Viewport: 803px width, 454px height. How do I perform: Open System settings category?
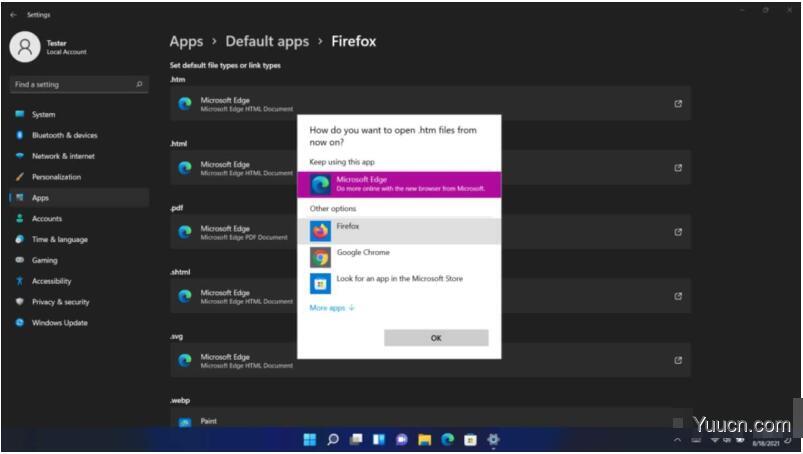pos(79,115)
